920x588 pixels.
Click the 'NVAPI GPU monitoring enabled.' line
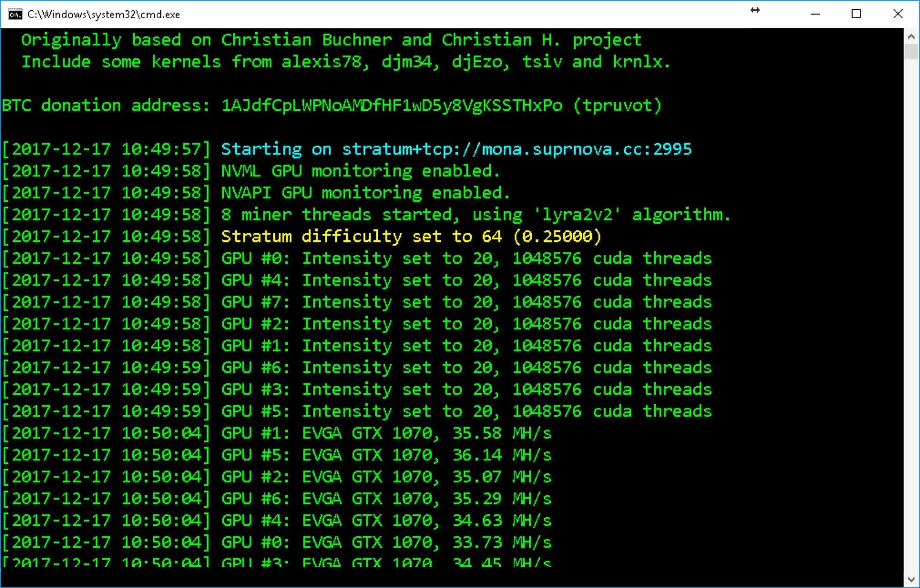click(x=365, y=193)
